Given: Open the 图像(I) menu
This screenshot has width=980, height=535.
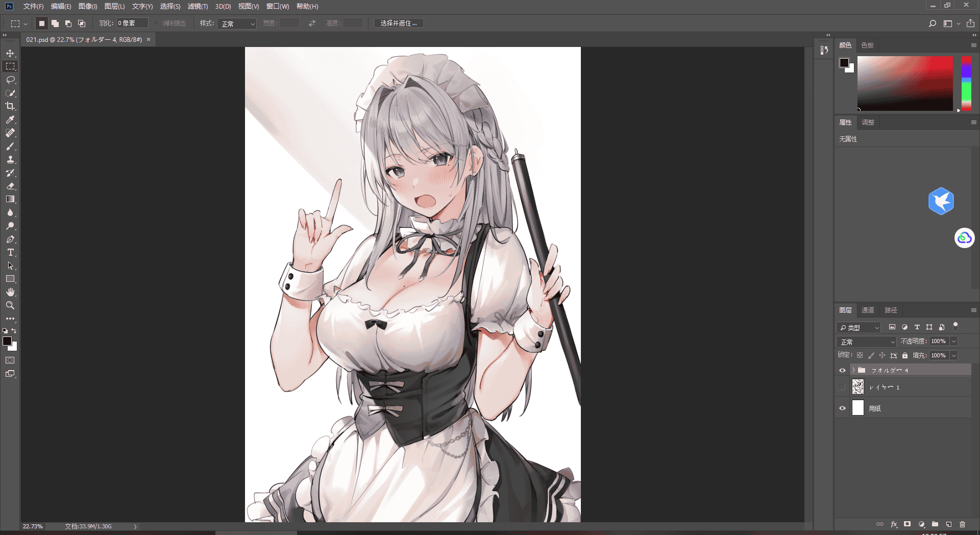Looking at the screenshot, I should 88,6.
